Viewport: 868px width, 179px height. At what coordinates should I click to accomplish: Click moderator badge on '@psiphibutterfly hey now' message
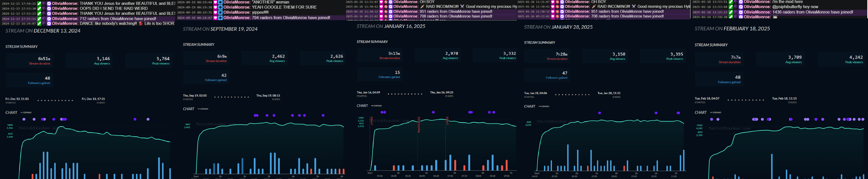[x=731, y=7]
